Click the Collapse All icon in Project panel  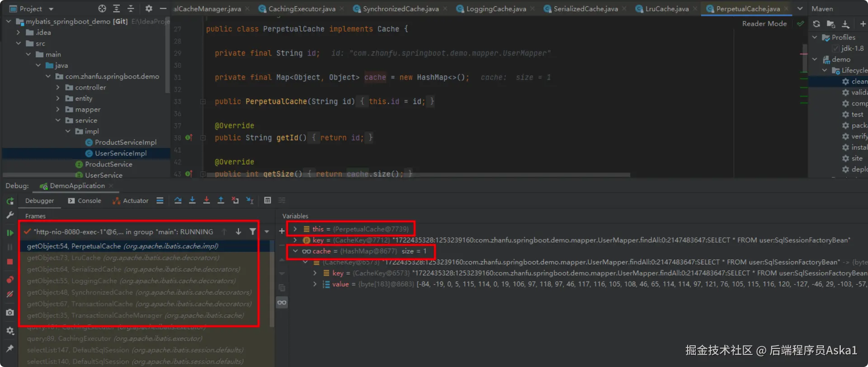131,9
